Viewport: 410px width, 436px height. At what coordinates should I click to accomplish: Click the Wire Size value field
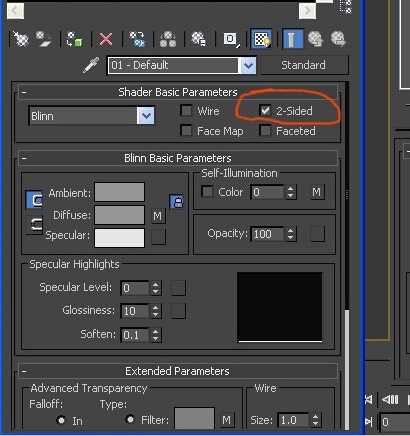[294, 420]
